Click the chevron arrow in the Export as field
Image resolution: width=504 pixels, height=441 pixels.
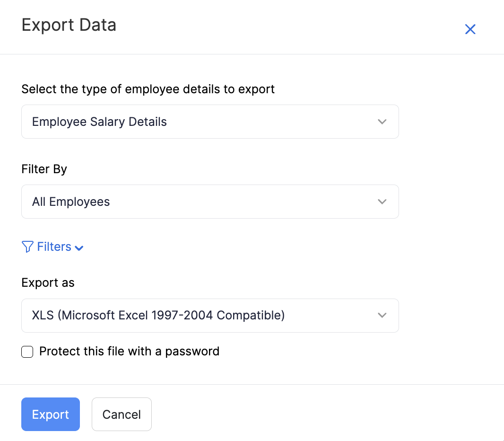(x=382, y=316)
